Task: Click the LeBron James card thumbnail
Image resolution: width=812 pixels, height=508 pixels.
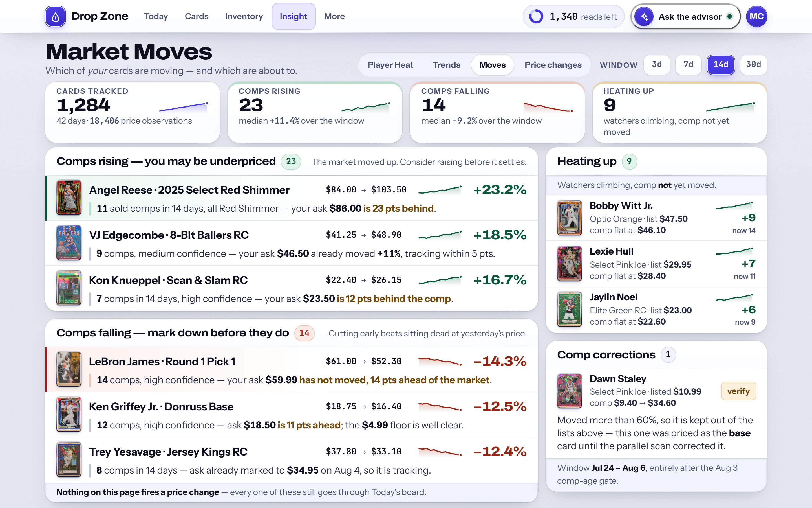Action: point(69,369)
